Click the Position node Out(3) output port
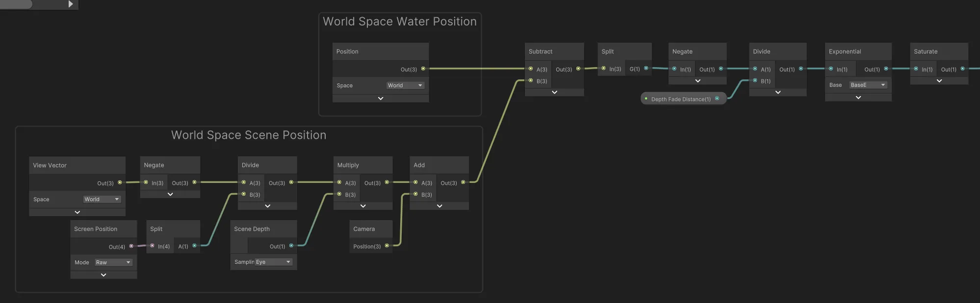Viewport: 980px width, 303px height. (x=423, y=69)
